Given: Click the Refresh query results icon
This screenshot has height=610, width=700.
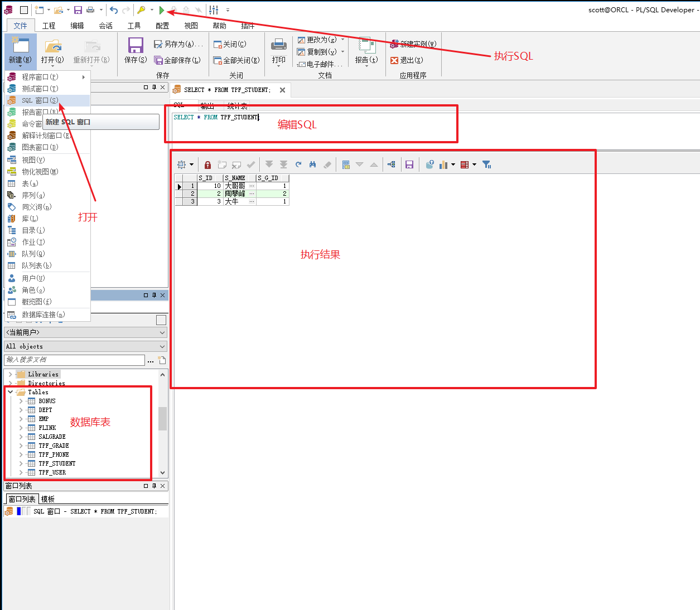Looking at the screenshot, I should [298, 164].
